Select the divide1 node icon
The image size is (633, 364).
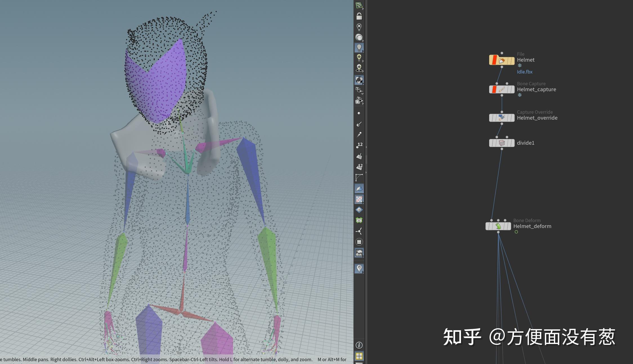(x=502, y=143)
